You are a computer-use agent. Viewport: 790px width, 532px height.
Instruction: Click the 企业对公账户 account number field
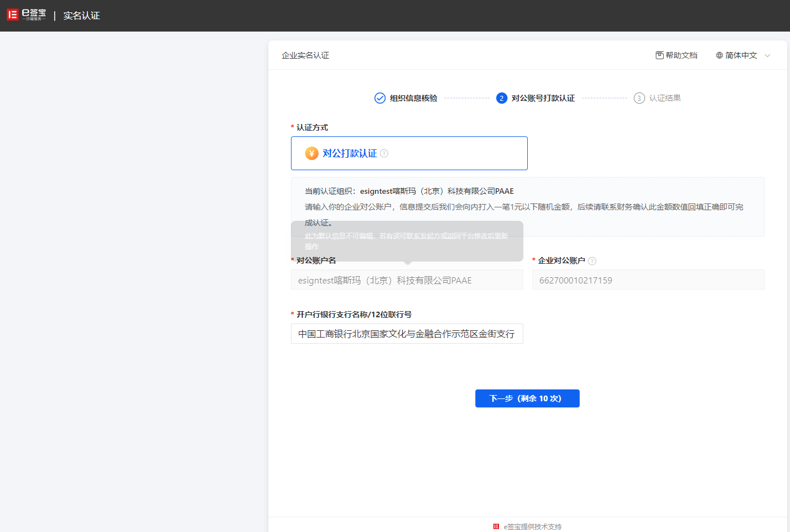[648, 280]
